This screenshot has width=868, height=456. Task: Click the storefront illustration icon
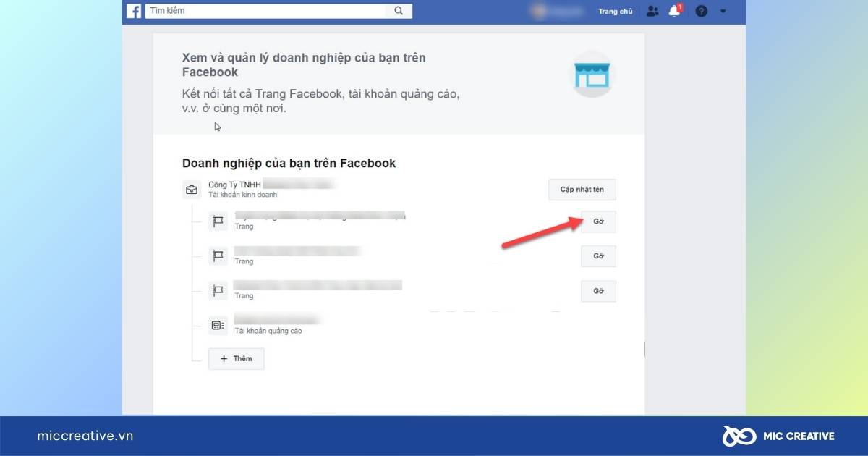click(x=592, y=75)
